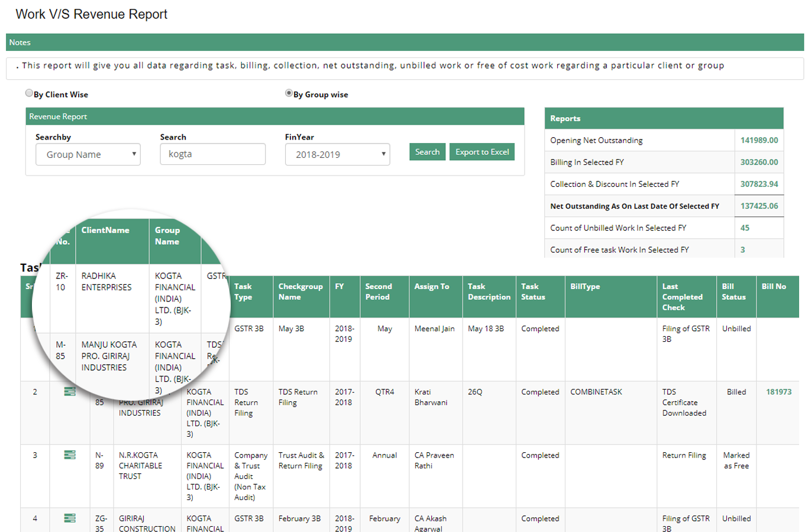Click the Task Status column header
Image resolution: width=808 pixels, height=532 pixels.
pyautogui.click(x=540, y=297)
